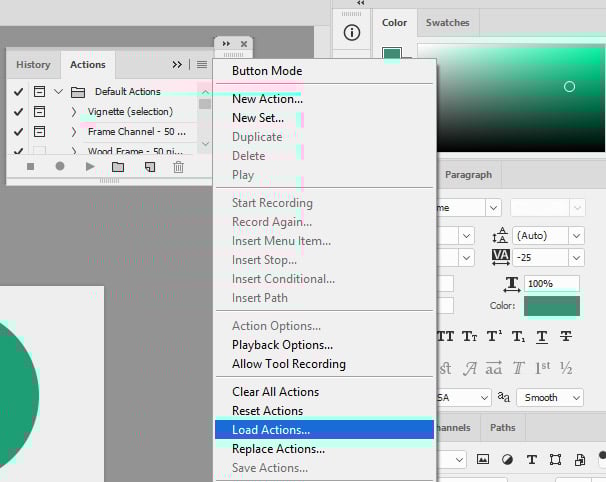This screenshot has width=606, height=482.
Task: Enable OpenType swash glyphs
Action: tap(470, 368)
